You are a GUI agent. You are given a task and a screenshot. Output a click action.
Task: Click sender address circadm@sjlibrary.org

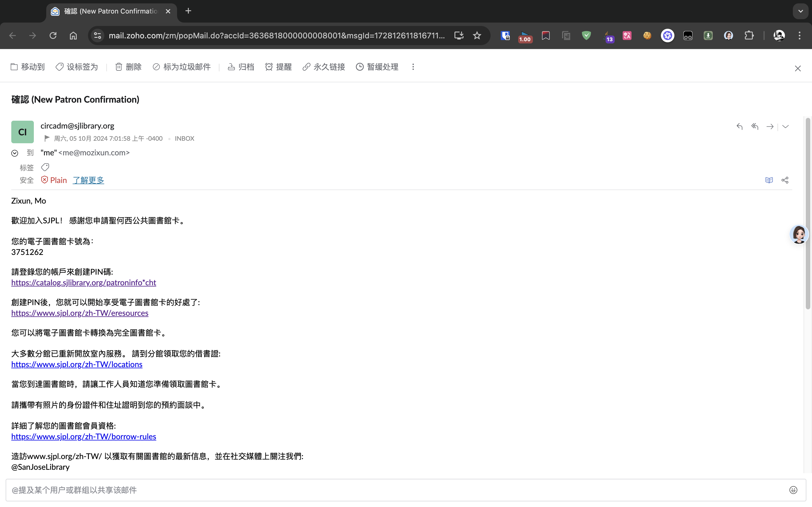78,126
